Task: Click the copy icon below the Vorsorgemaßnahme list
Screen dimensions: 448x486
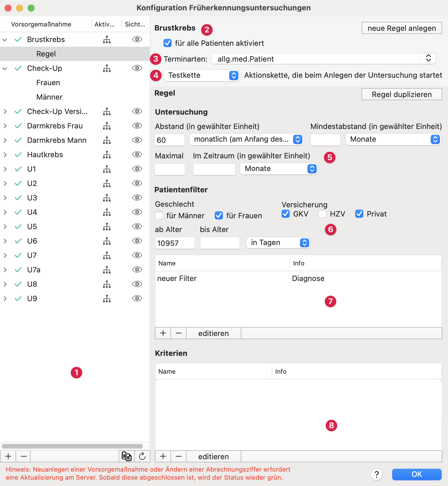Action: pyautogui.click(x=126, y=456)
